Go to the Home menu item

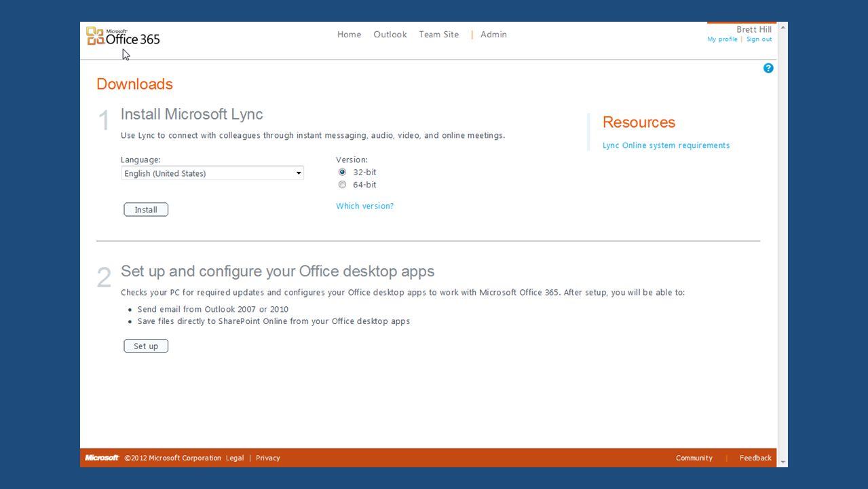(349, 35)
